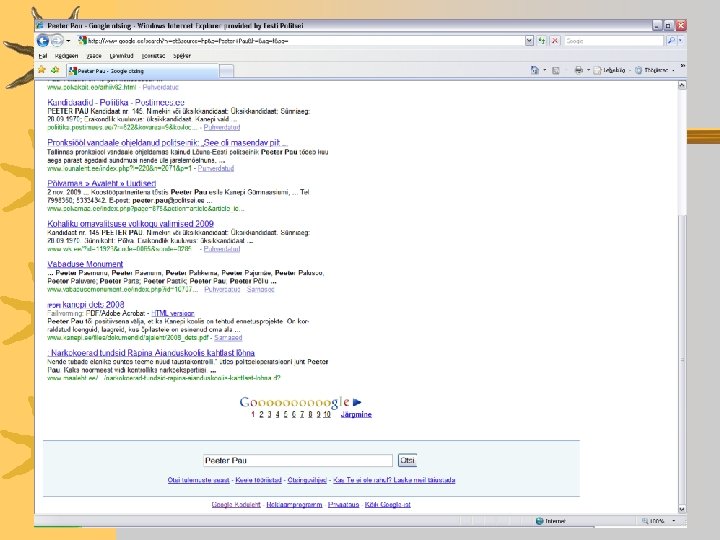Click the Print icon in command bar

579,70
